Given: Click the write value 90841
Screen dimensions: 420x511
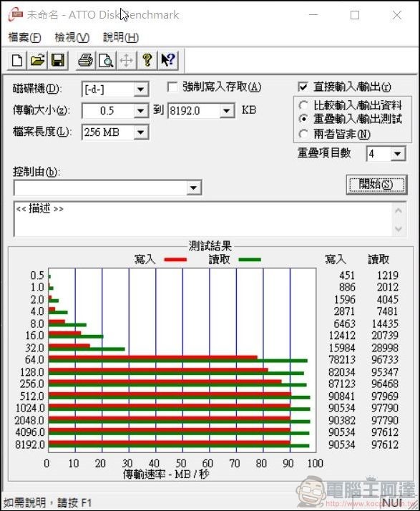Looking at the screenshot, I should [341, 396].
